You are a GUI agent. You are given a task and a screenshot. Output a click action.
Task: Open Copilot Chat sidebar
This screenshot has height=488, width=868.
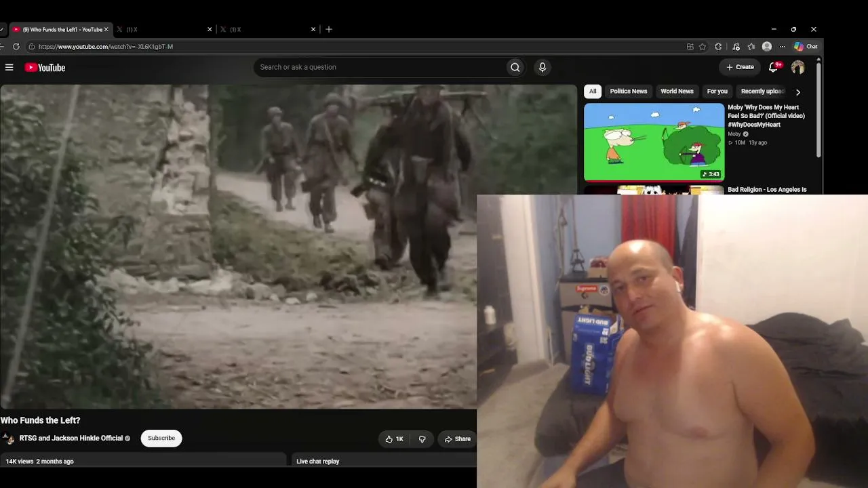806,47
